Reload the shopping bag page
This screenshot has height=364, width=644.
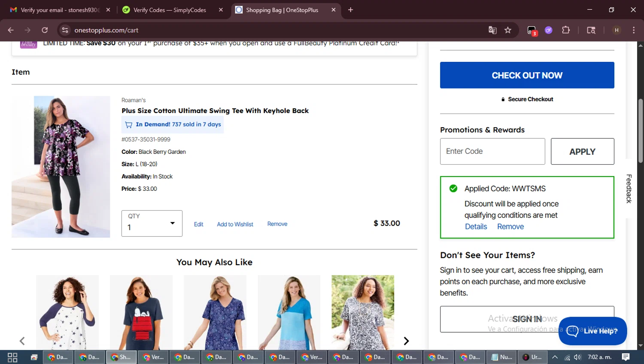pos(45,30)
